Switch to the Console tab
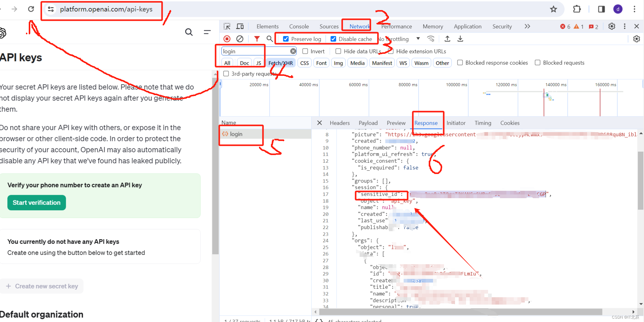Viewport: 644px width, 322px height. (x=299, y=26)
